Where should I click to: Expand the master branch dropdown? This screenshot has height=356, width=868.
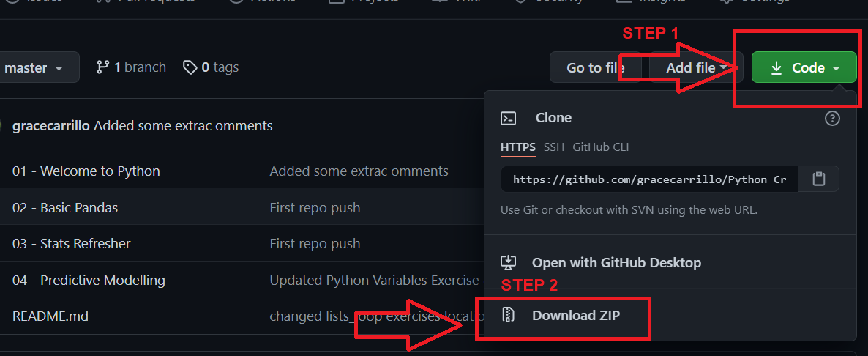click(33, 67)
